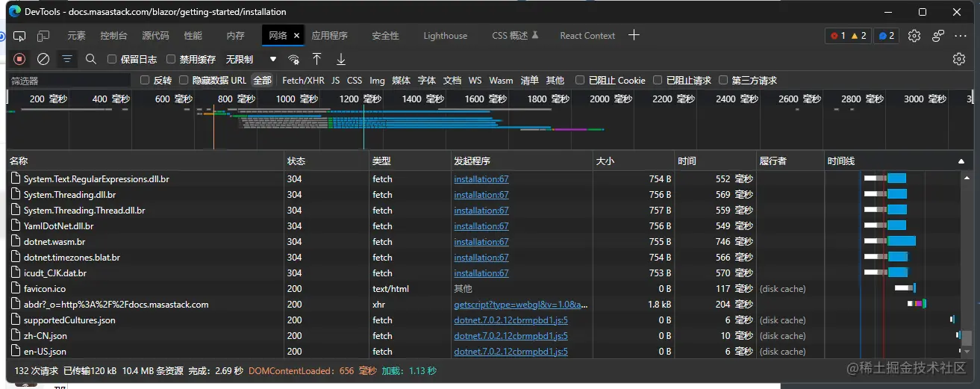Screen dimensions: 980x389
Task: Open the Lighthouse tab
Action: tap(445, 36)
